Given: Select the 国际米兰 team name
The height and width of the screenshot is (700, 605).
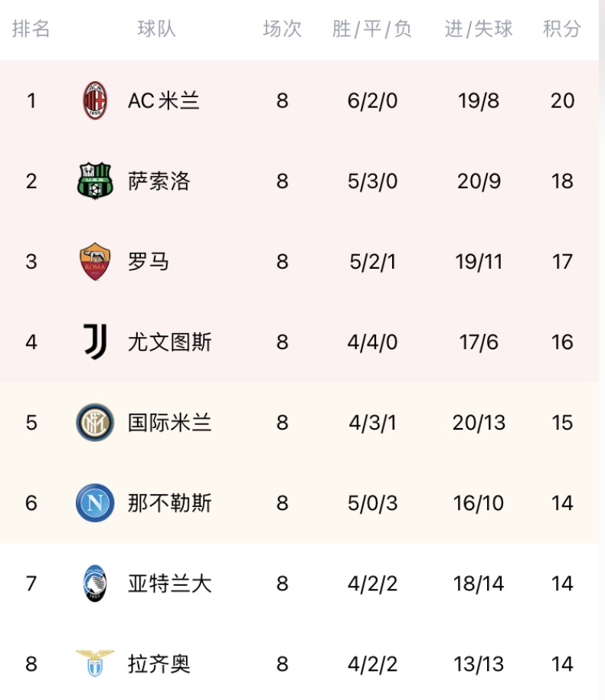Looking at the screenshot, I should (170, 422).
